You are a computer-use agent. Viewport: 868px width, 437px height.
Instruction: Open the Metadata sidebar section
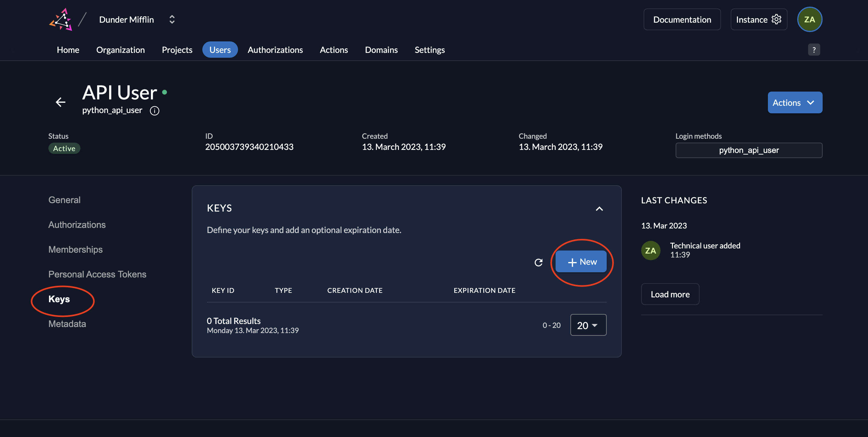[67, 324]
